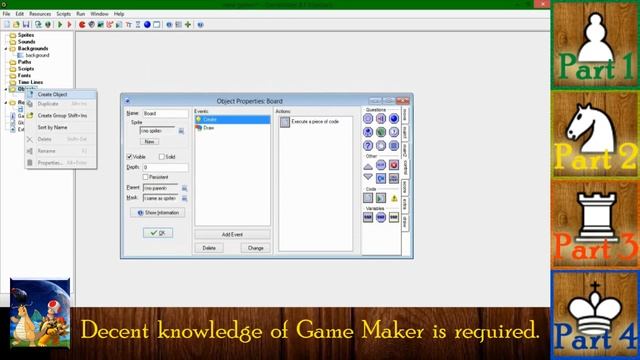The image size is (640, 360).
Task: Enable the Solid checkbox
Action: 161,157
